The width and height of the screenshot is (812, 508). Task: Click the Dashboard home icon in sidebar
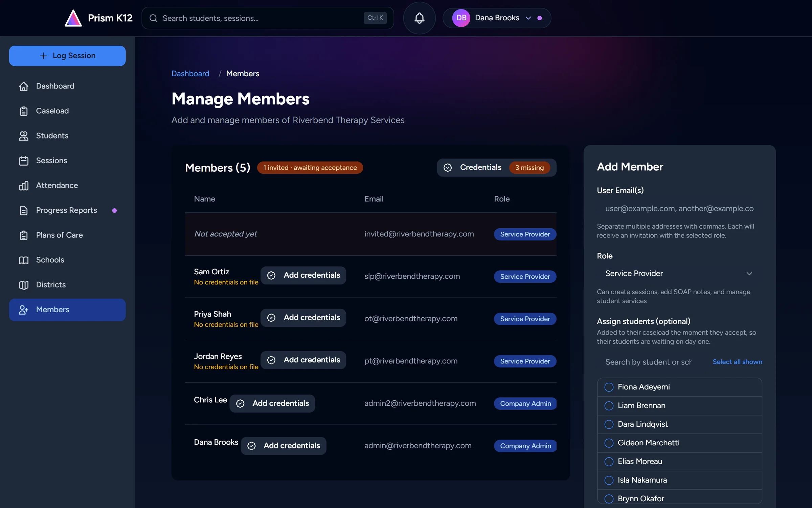(24, 86)
